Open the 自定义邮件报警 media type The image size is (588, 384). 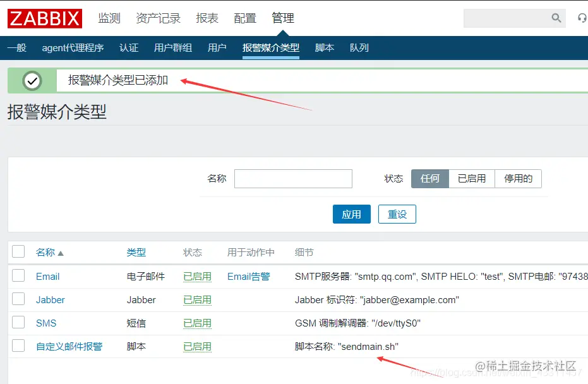click(69, 347)
